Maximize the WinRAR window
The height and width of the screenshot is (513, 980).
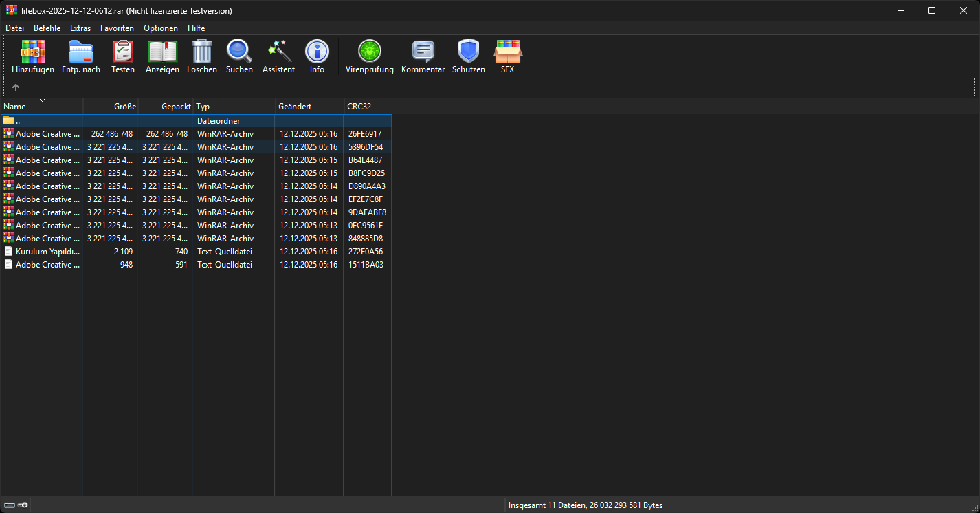point(932,10)
